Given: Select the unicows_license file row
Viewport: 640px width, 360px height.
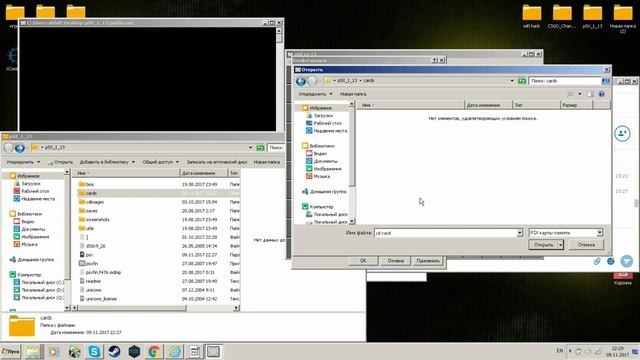Looking at the screenshot, I should [158, 299].
